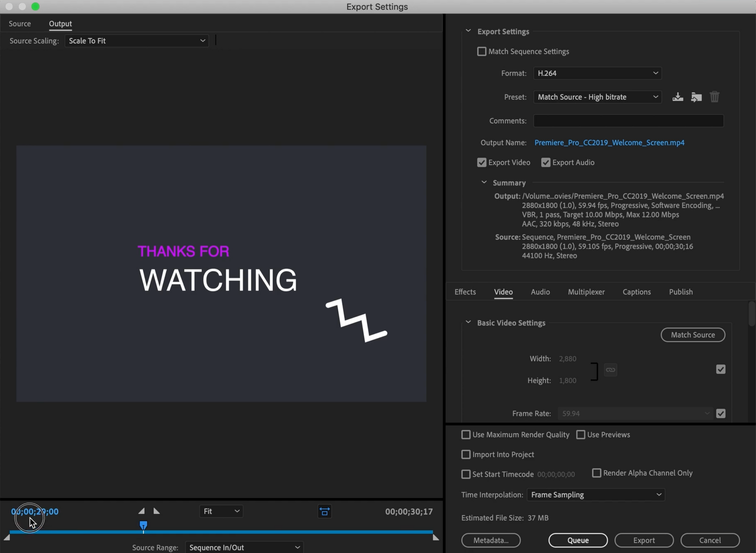Click the Comments text field
This screenshot has width=756, height=553.
tap(628, 121)
